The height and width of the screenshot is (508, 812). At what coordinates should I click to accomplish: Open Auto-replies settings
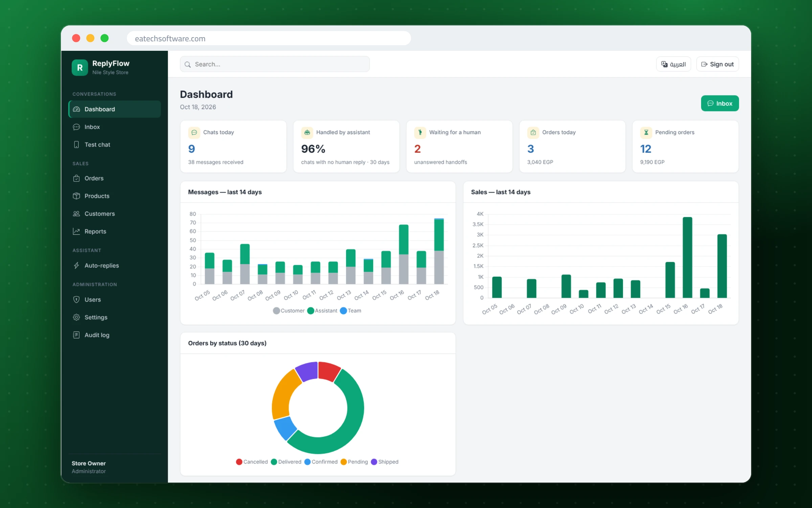coord(114,265)
